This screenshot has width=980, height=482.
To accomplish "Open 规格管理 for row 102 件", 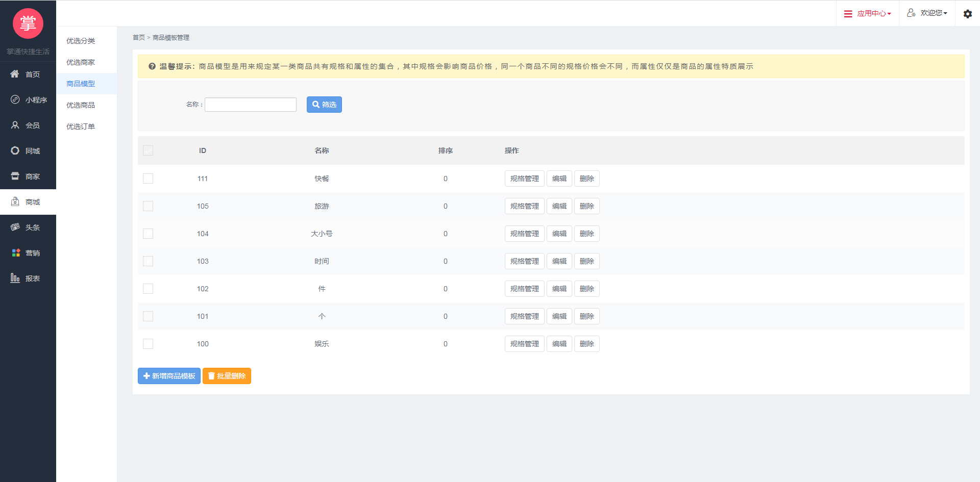I will point(524,289).
